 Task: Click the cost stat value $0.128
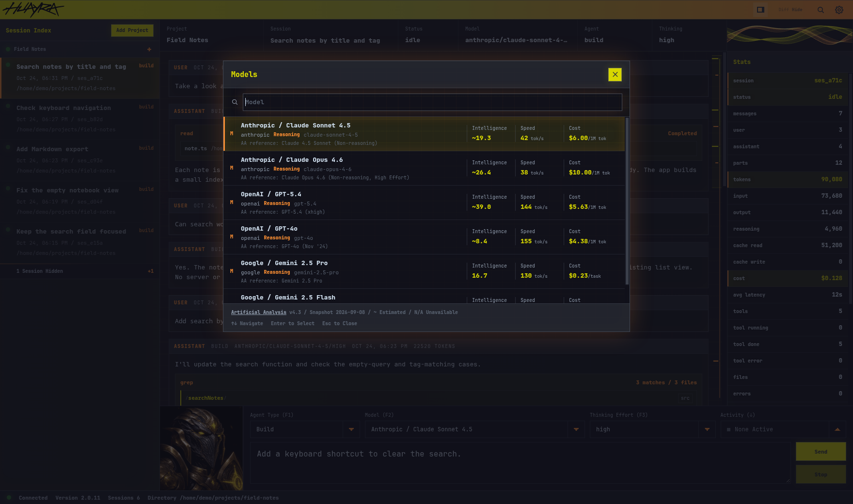[832, 278]
